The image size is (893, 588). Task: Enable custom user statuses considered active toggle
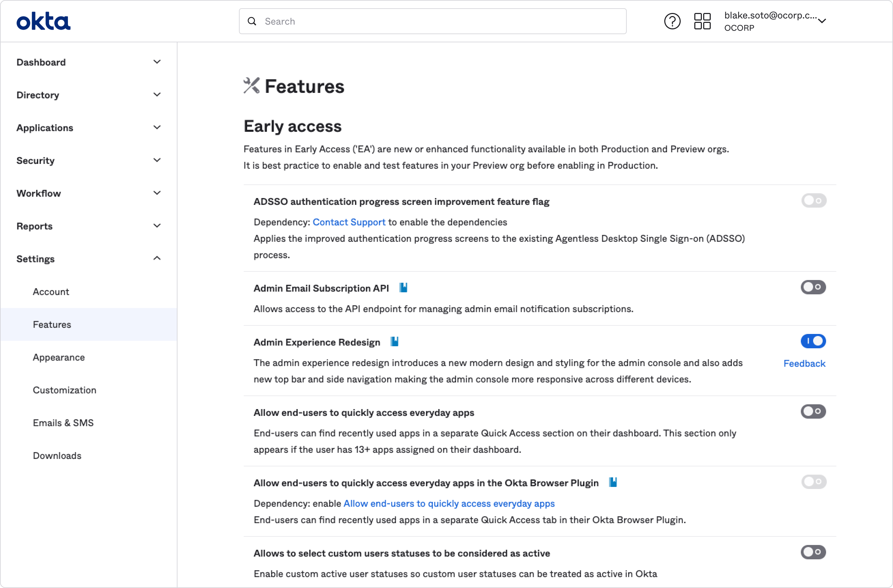pos(813,552)
